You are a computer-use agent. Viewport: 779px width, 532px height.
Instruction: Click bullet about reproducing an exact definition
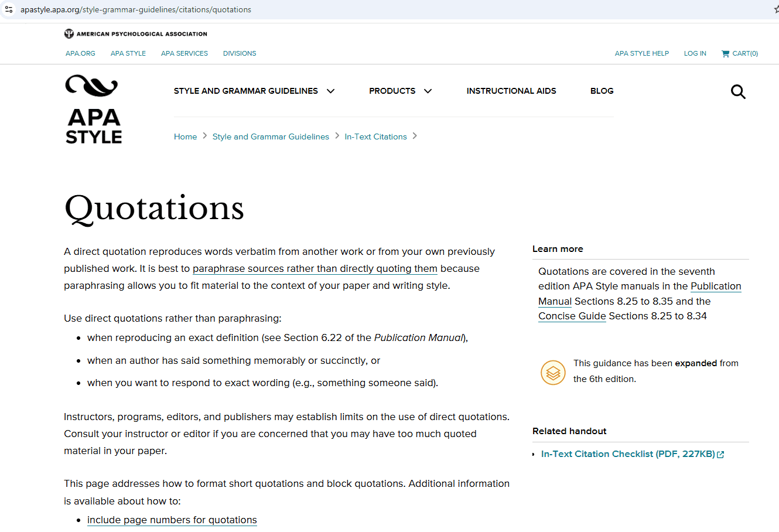pos(278,338)
